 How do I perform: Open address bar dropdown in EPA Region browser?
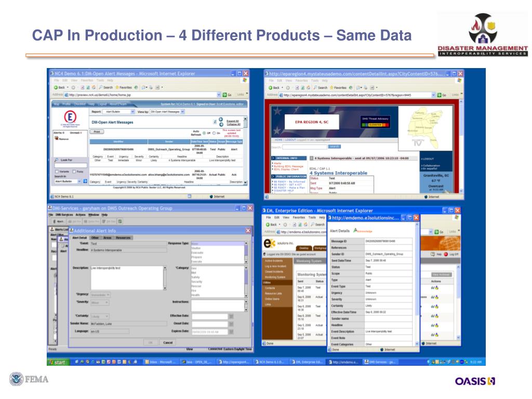click(x=434, y=96)
